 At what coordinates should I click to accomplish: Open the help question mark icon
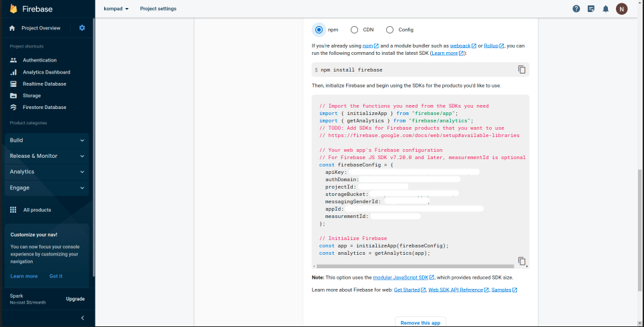(576, 9)
